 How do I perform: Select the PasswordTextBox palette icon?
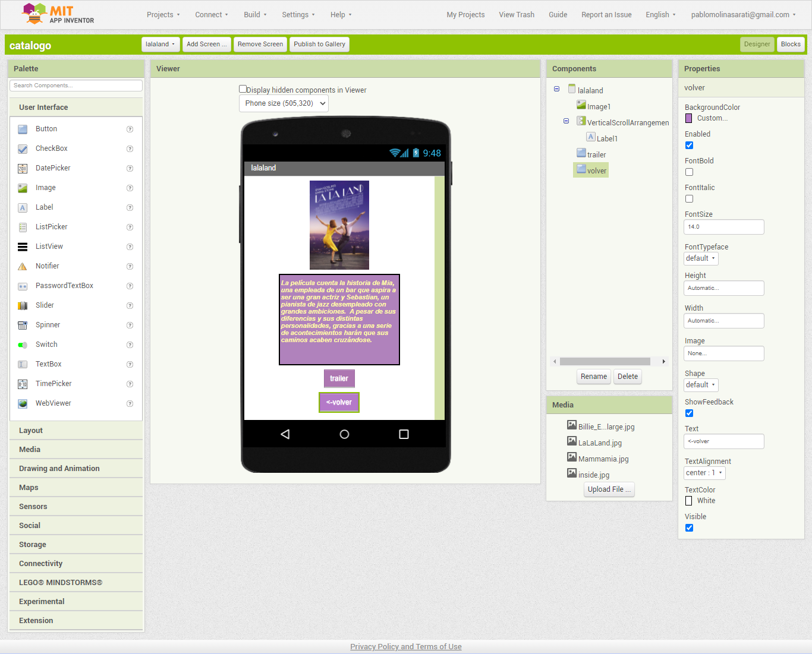(23, 286)
